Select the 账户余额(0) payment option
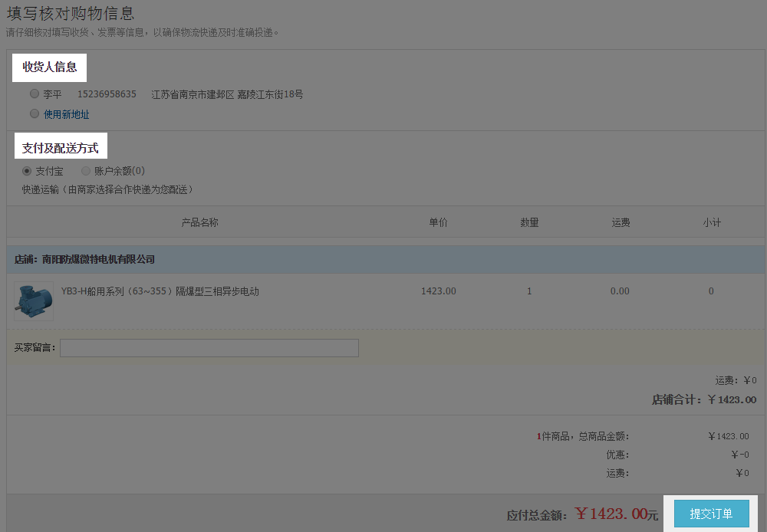This screenshot has width=767, height=532. 86,171
